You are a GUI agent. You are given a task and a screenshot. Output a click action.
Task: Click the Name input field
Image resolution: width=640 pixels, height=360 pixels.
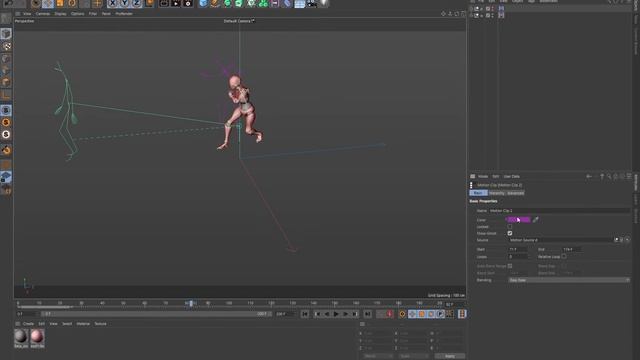coord(559,211)
